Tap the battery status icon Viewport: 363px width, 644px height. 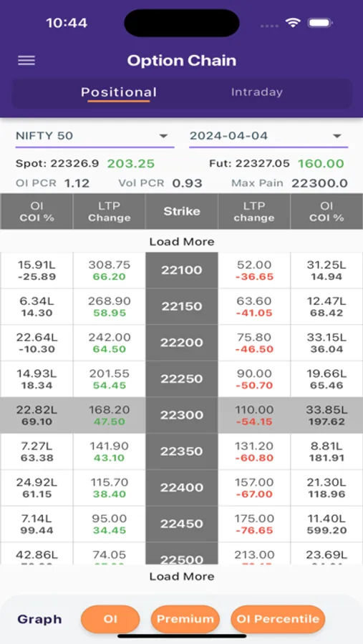pos(321,23)
